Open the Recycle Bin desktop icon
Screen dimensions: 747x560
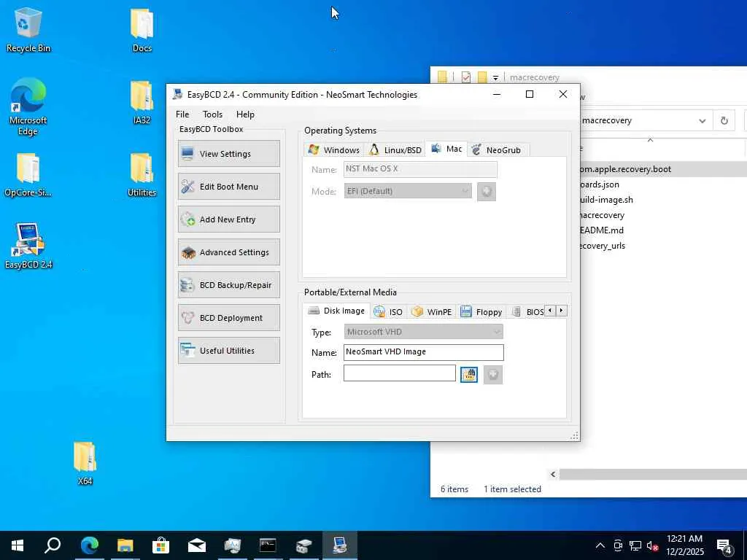pyautogui.click(x=28, y=30)
